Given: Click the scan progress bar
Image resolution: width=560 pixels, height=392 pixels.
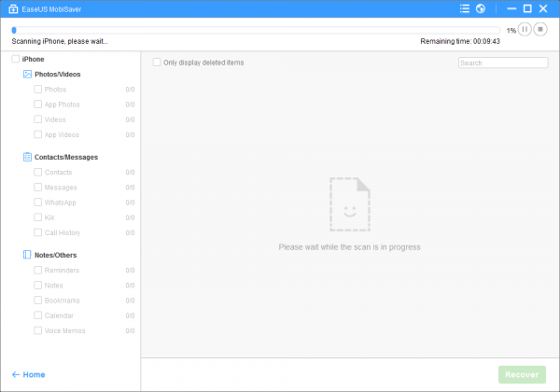Looking at the screenshot, I should (x=256, y=30).
